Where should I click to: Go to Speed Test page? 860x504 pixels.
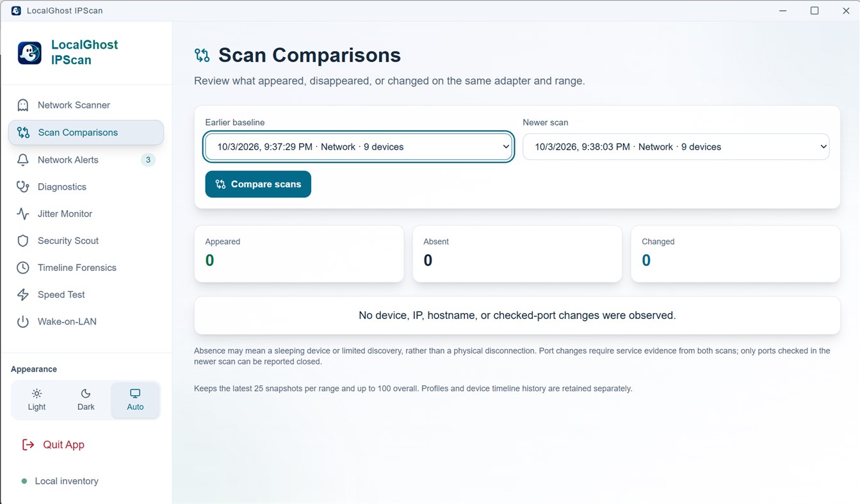pos(86,295)
